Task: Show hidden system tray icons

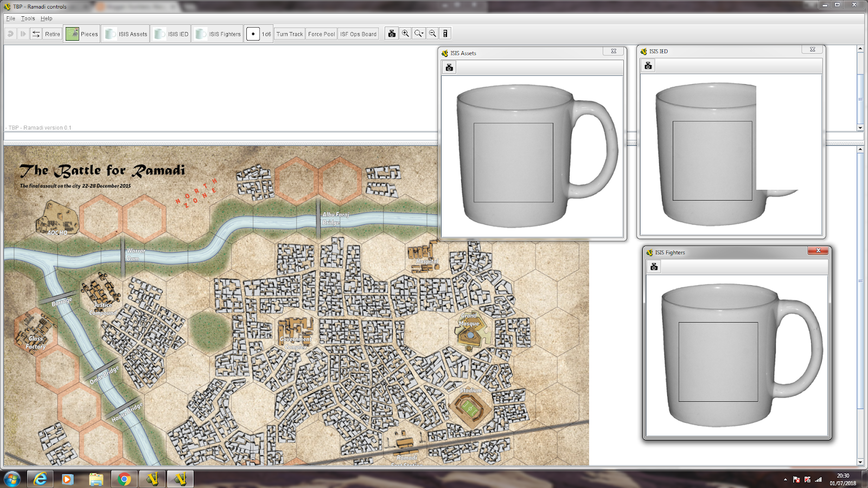Action: [x=785, y=479]
